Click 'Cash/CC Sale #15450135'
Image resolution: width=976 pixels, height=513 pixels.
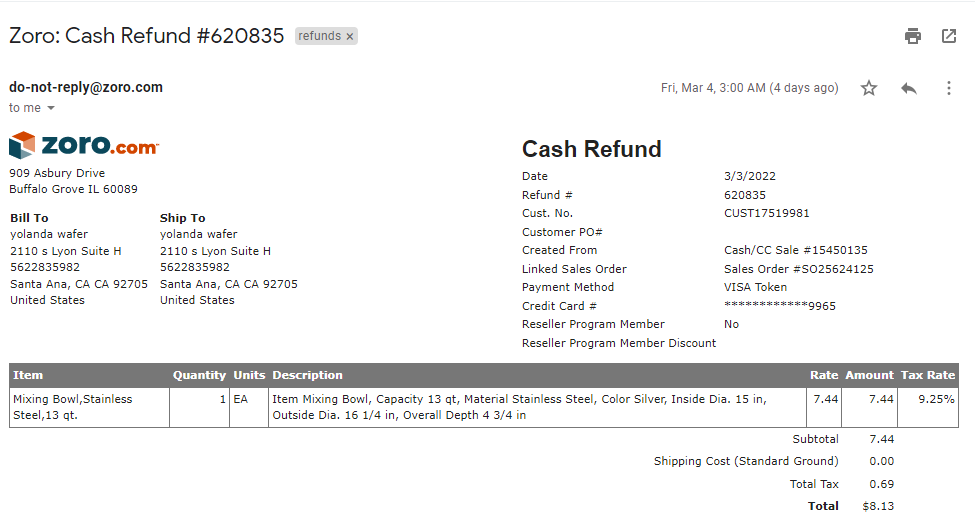pyautogui.click(x=795, y=250)
